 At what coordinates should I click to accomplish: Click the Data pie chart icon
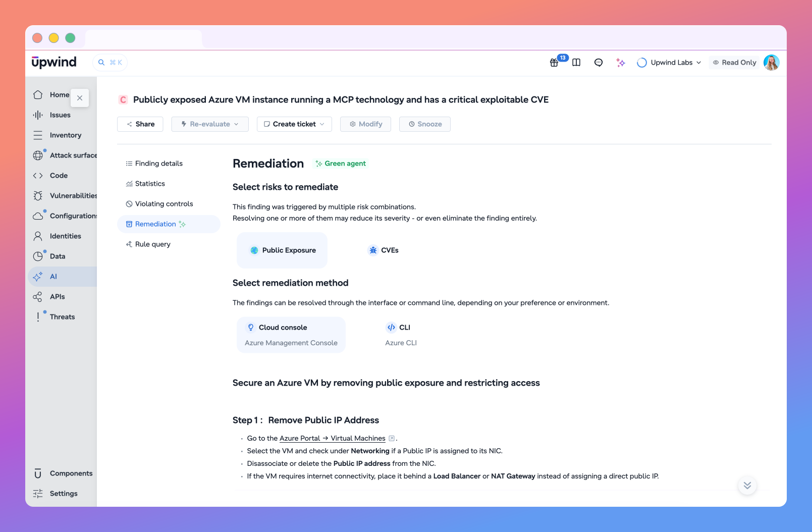(38, 256)
